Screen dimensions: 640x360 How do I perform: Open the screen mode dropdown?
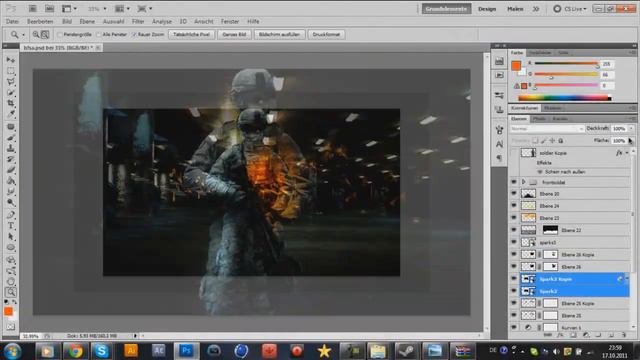(144, 9)
